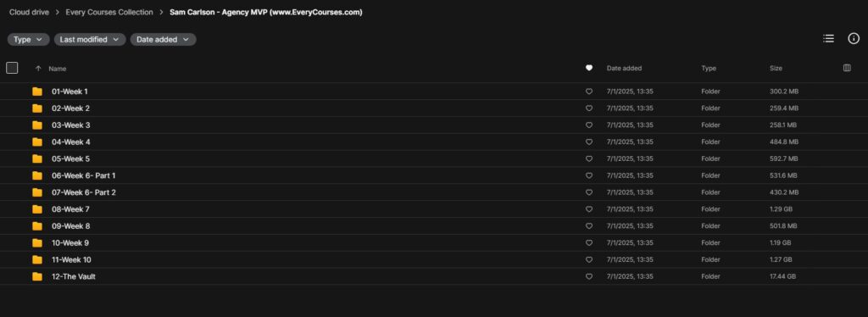Tick the select-all checkbox
868x317 pixels.
12,68
